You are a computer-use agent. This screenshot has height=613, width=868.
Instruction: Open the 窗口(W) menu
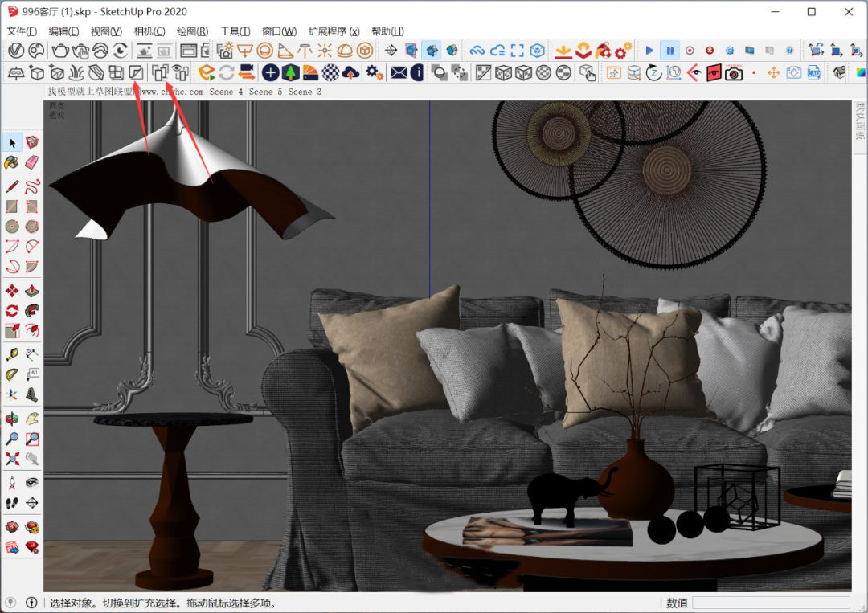(280, 31)
